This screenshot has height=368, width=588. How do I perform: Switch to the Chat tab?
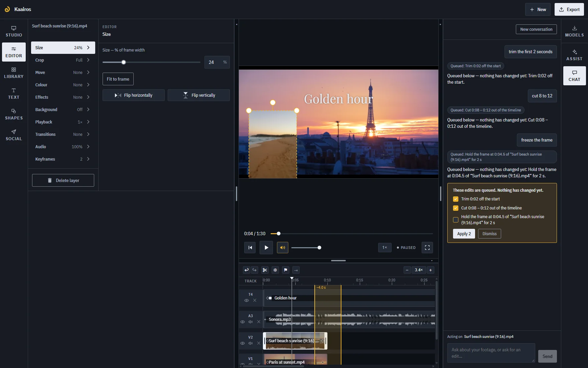574,76
